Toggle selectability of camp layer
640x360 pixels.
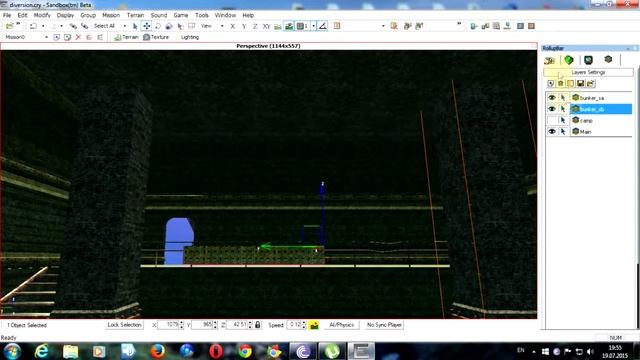[x=563, y=120]
